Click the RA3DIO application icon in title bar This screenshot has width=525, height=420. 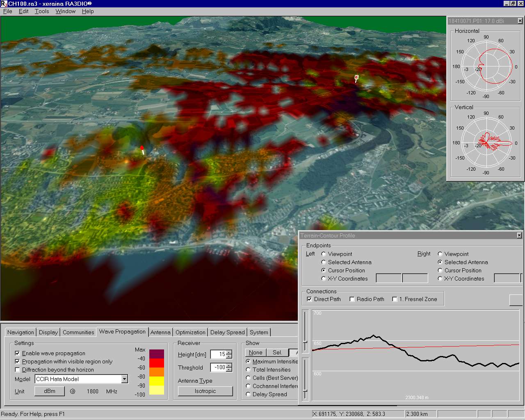click(x=4, y=3)
